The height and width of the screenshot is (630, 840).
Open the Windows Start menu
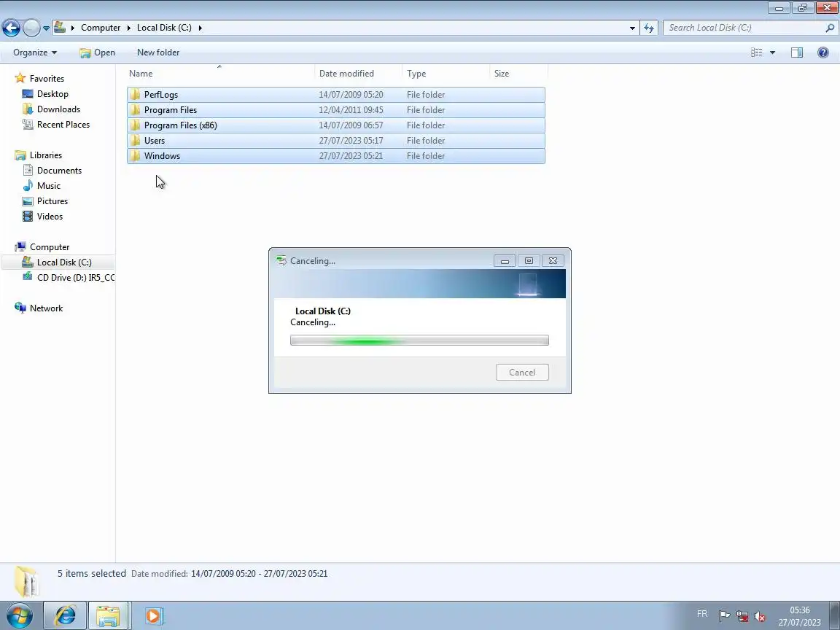pyautogui.click(x=19, y=615)
